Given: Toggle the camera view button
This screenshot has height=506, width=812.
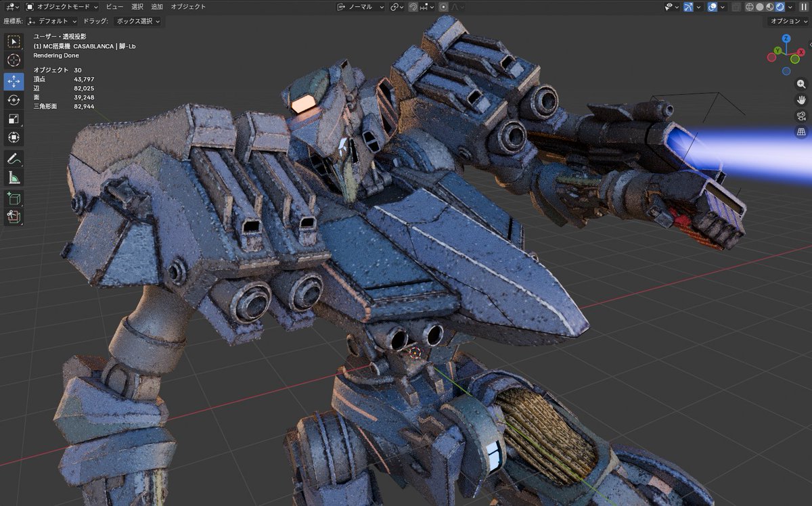Looking at the screenshot, I should 801,116.
